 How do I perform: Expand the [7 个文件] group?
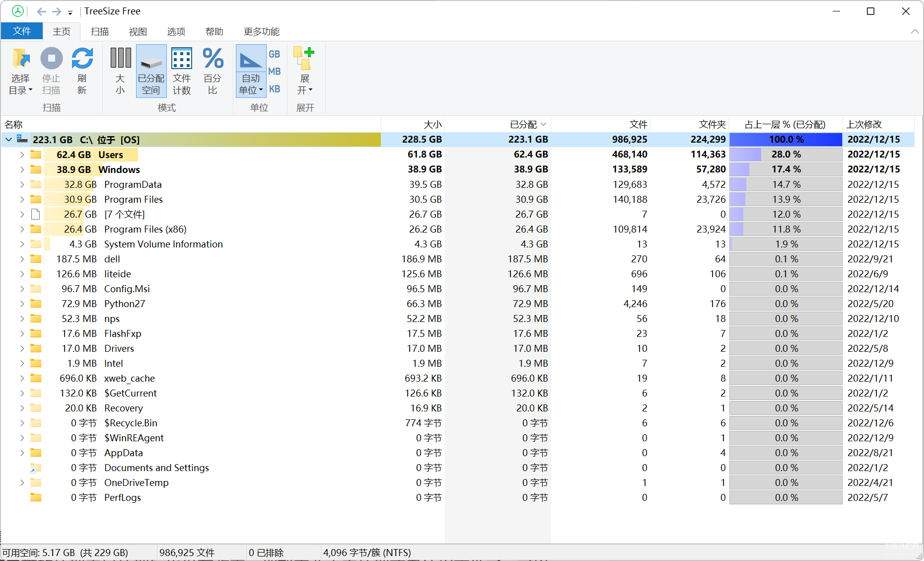tap(22, 214)
